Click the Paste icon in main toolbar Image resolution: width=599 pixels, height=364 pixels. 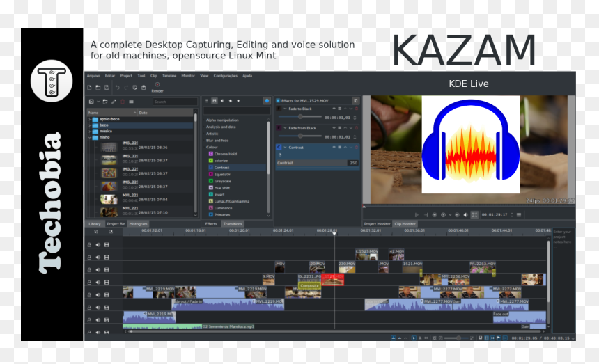click(x=143, y=88)
